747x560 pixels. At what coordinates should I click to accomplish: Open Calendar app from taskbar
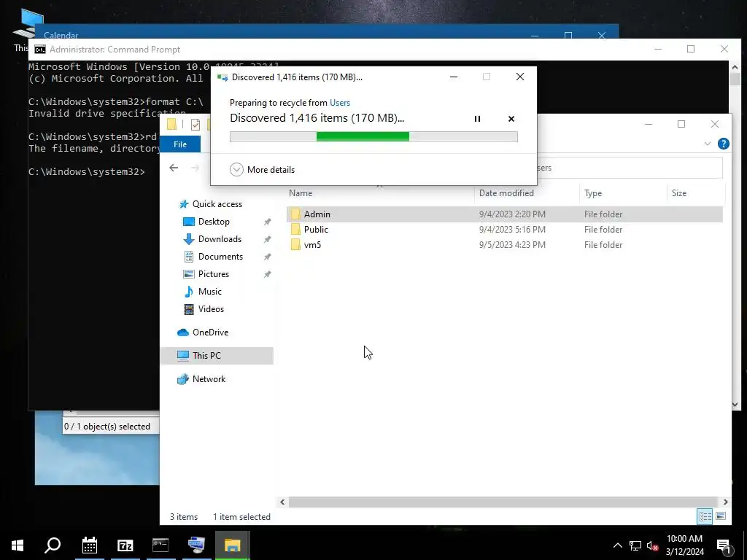[x=90, y=545]
